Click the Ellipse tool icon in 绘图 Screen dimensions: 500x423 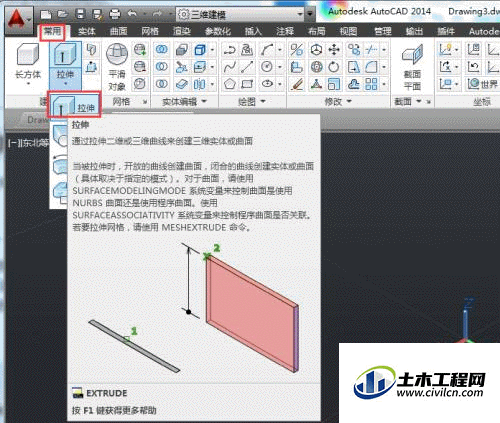267,84
